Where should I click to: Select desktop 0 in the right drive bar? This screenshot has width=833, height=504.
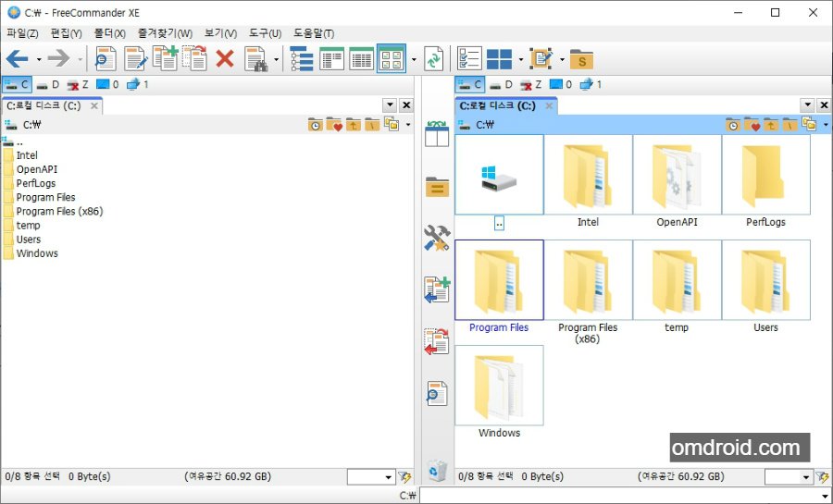pyautogui.click(x=561, y=85)
